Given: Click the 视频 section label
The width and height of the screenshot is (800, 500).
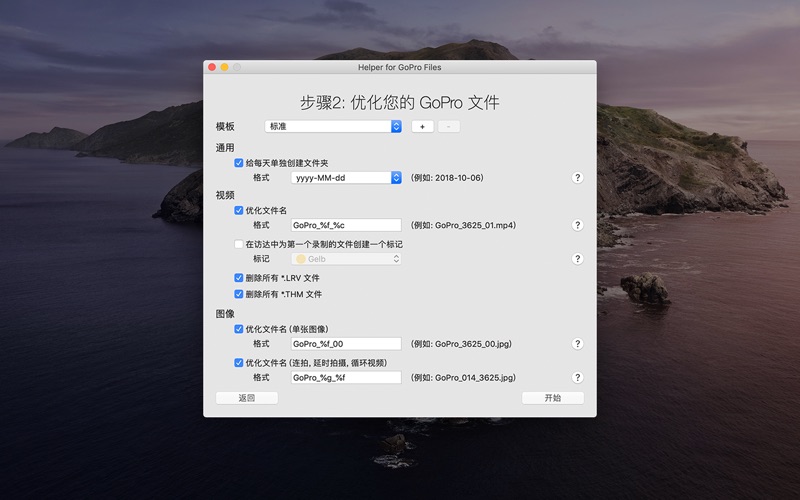Looking at the screenshot, I should [225, 195].
